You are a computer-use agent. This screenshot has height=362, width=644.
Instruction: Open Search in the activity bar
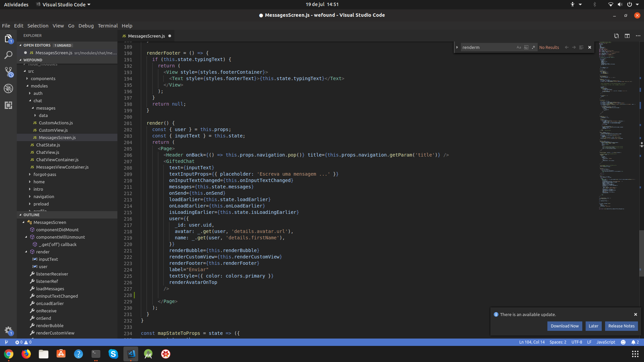pyautogui.click(x=8, y=55)
